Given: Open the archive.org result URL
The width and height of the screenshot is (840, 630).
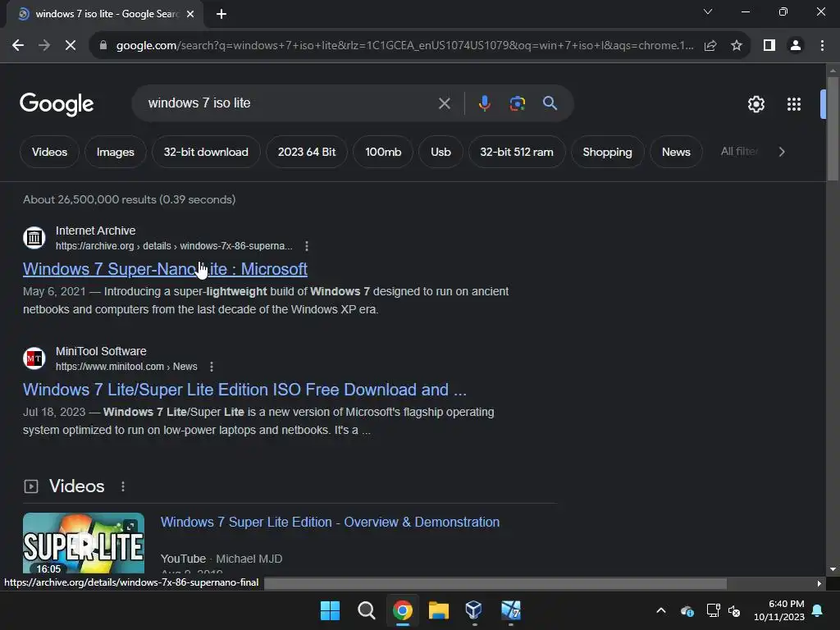Looking at the screenshot, I should tap(174, 246).
